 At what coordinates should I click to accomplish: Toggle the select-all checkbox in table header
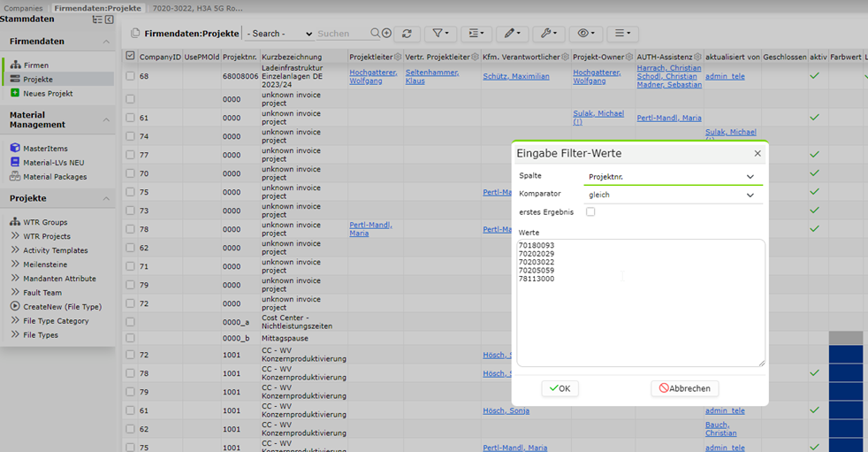130,56
